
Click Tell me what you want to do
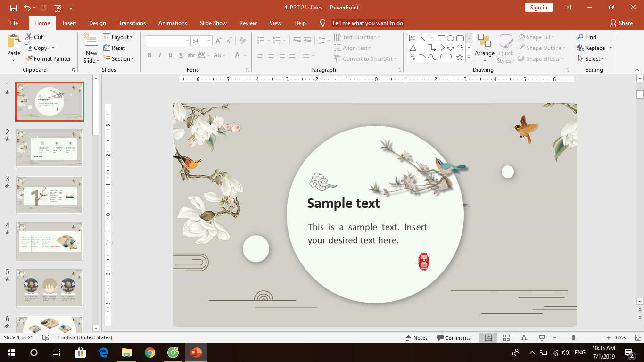coord(367,23)
